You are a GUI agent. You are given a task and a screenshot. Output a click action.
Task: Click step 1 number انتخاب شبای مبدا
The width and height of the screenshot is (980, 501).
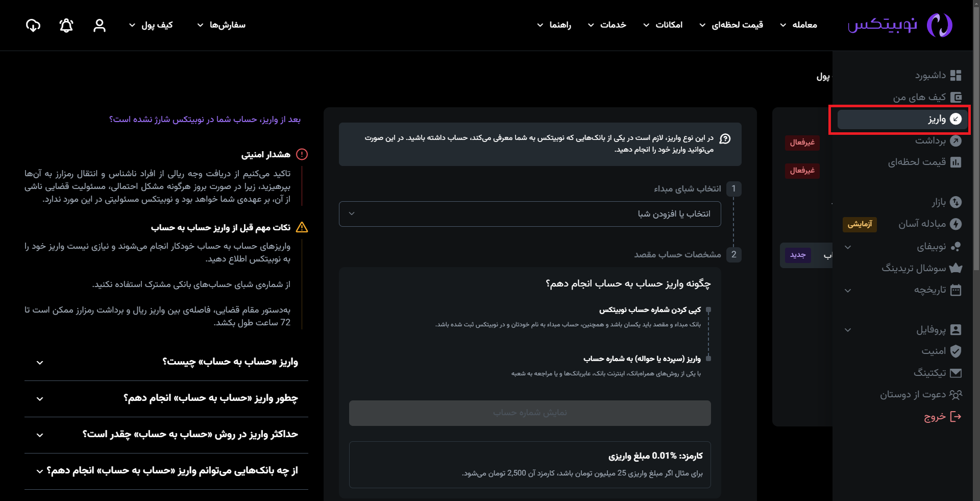pyautogui.click(x=733, y=188)
